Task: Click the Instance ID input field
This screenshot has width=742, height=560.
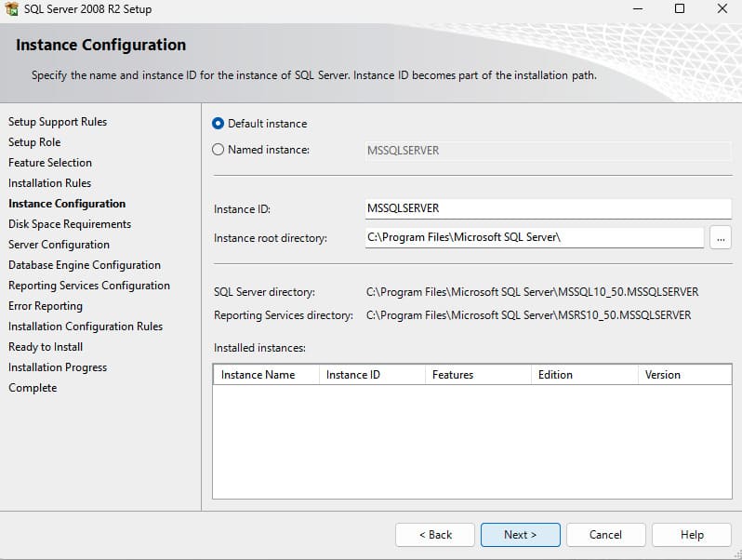Action: [548, 208]
